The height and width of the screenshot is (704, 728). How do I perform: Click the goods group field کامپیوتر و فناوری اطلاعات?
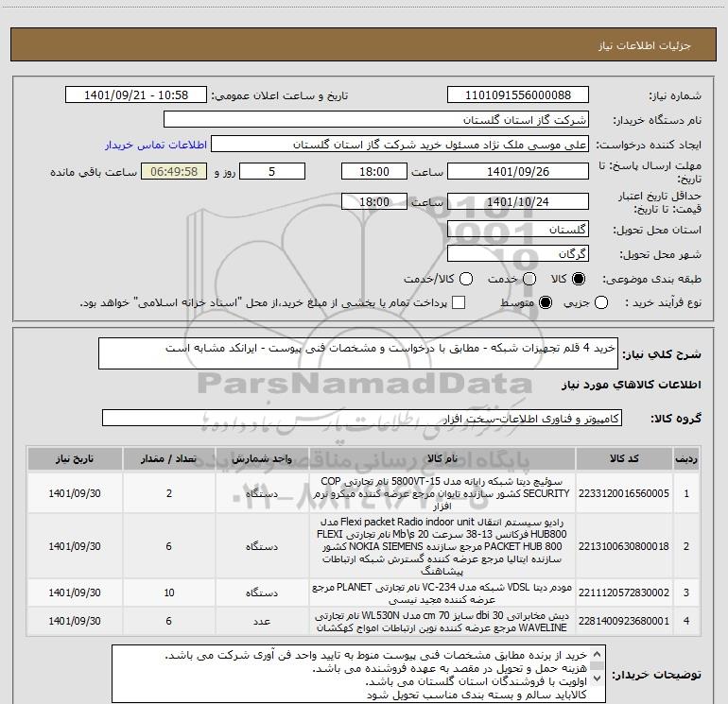tap(362, 418)
